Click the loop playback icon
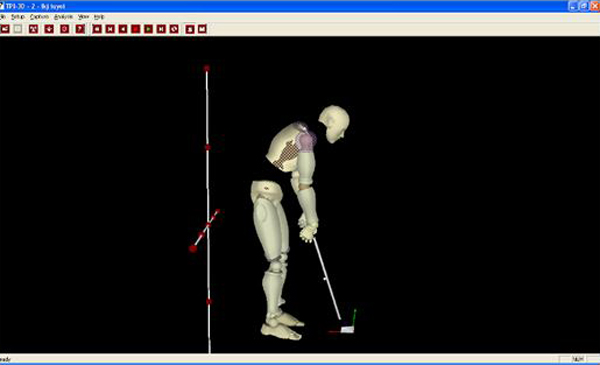The width and height of the screenshot is (600, 365). (x=174, y=29)
